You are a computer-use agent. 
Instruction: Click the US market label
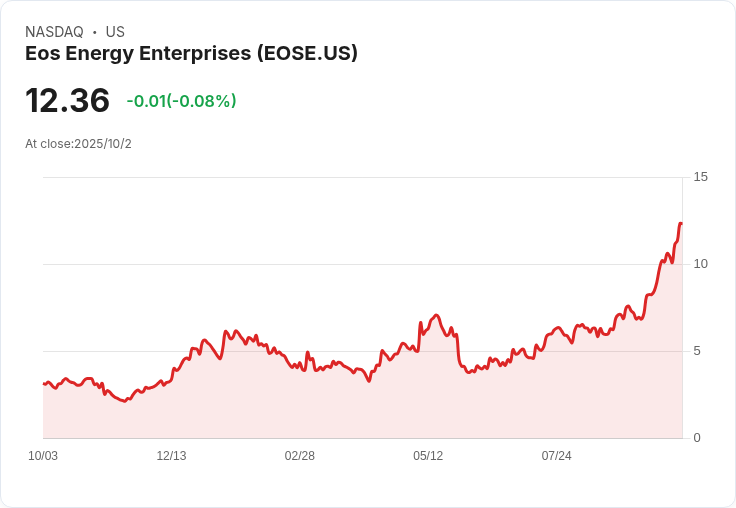click(115, 32)
